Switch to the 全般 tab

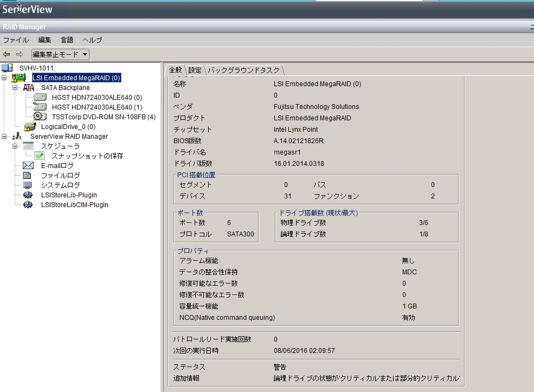176,70
